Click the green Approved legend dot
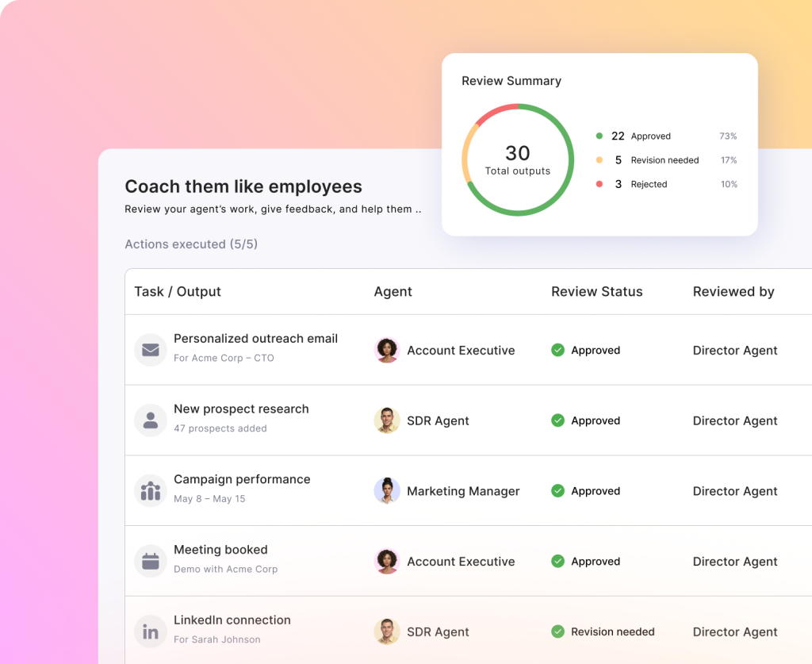The width and height of the screenshot is (812, 664). (x=599, y=136)
